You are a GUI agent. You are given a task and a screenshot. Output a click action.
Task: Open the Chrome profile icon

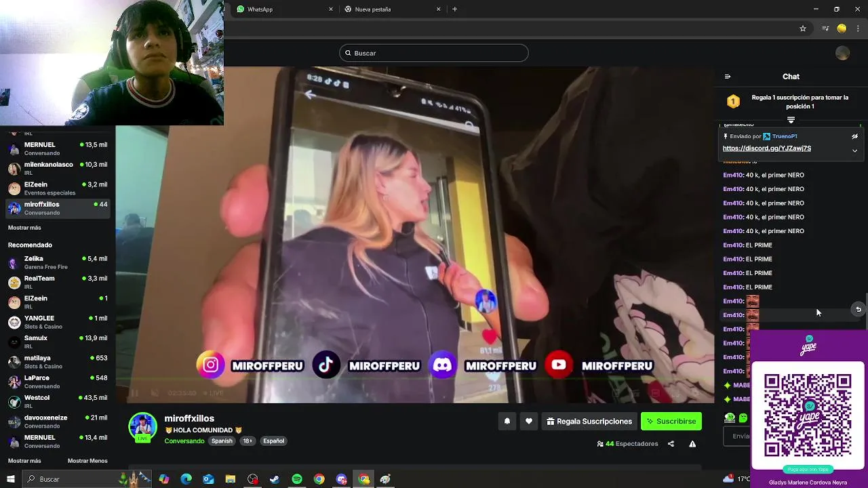[x=842, y=28]
